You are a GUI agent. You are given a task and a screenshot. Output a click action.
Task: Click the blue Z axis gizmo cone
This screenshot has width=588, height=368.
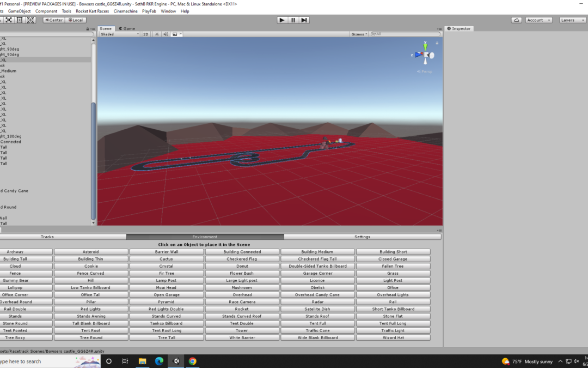pos(419,55)
